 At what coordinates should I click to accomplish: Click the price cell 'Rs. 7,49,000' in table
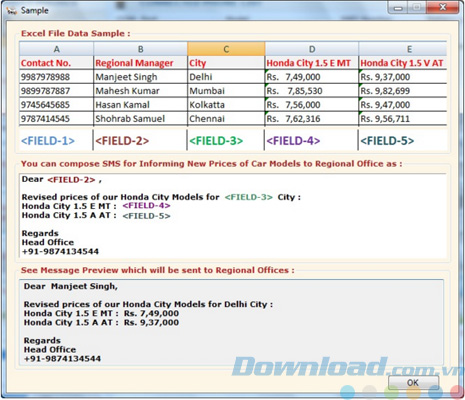point(312,77)
